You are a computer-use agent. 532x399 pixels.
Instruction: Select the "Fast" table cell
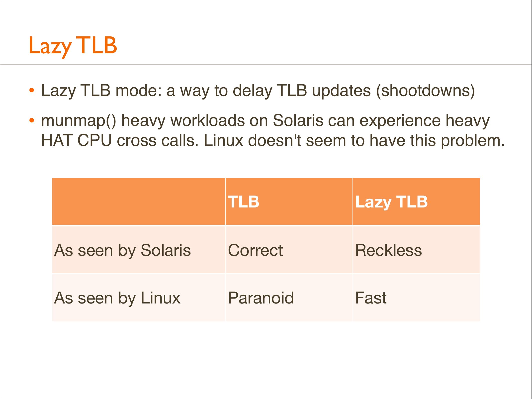[x=371, y=298]
